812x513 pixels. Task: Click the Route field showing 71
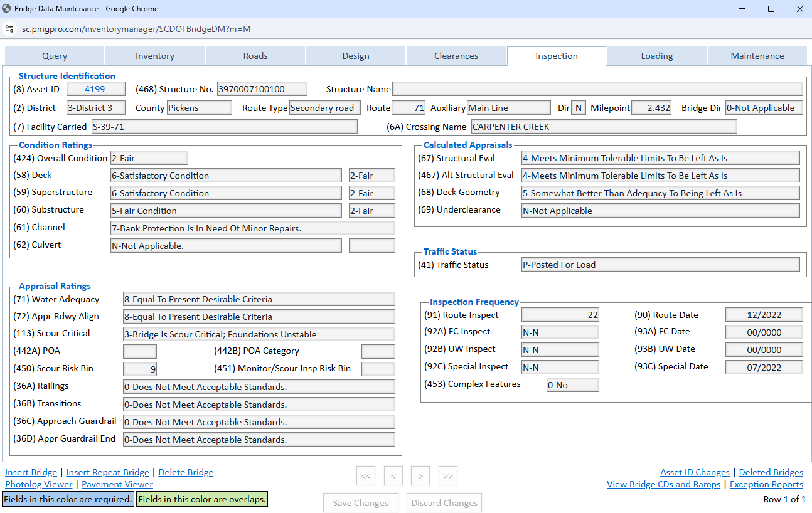(x=409, y=108)
